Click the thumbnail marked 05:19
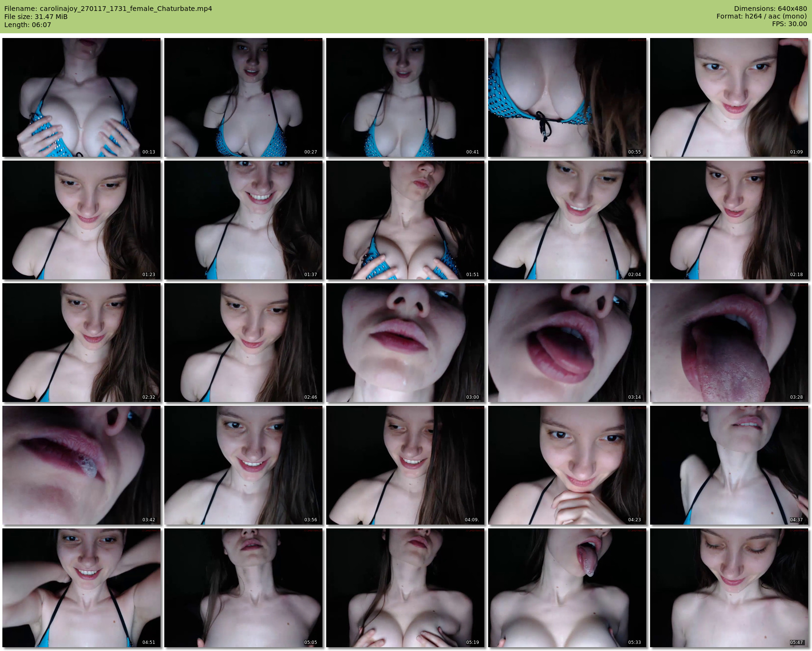 [406, 588]
